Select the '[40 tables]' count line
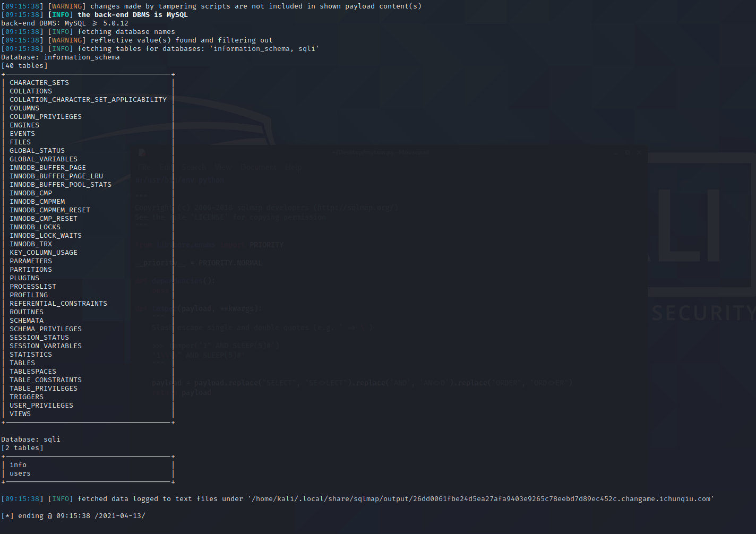Image resolution: width=756 pixels, height=534 pixels. point(24,66)
